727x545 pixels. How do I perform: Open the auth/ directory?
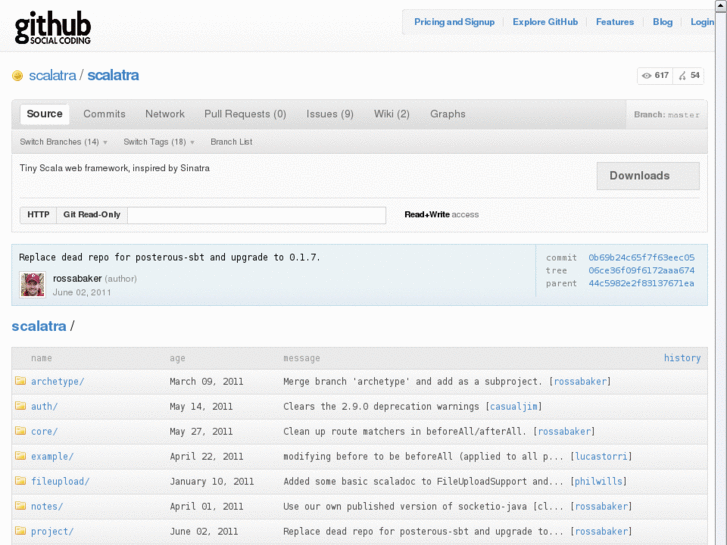click(44, 406)
